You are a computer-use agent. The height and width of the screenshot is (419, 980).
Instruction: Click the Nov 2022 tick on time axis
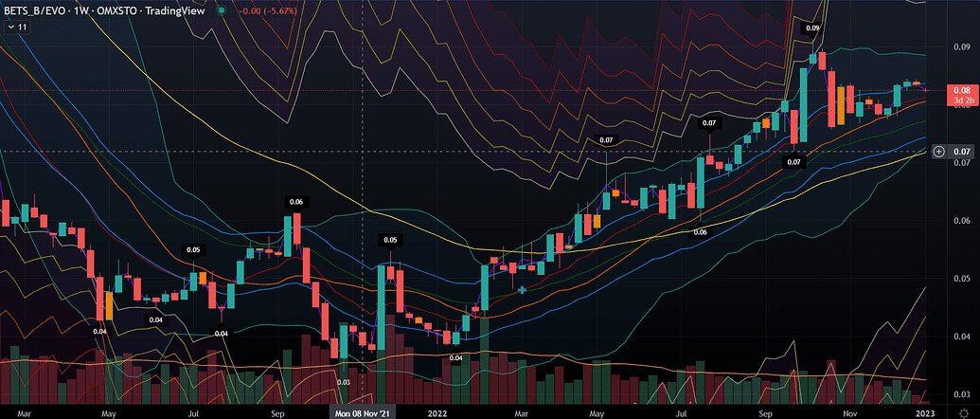point(849,412)
